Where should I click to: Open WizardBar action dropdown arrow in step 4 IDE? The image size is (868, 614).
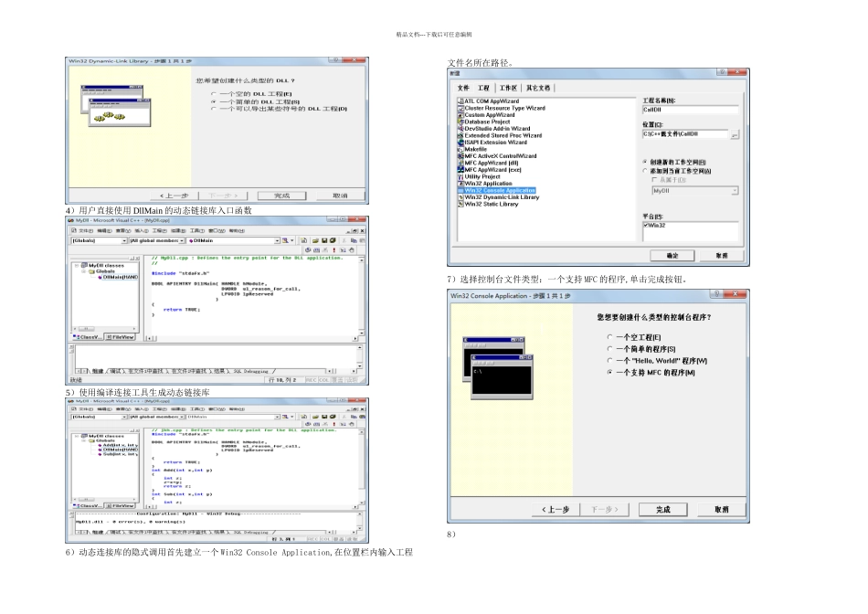tap(291, 240)
